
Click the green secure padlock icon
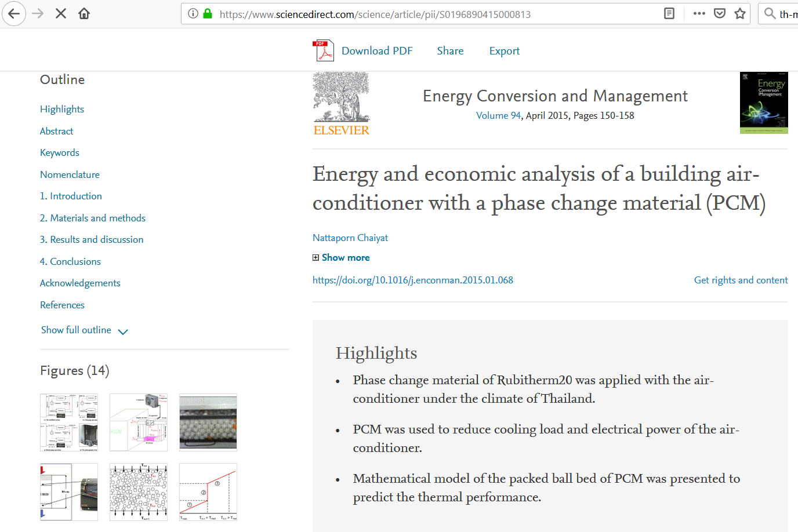click(208, 13)
